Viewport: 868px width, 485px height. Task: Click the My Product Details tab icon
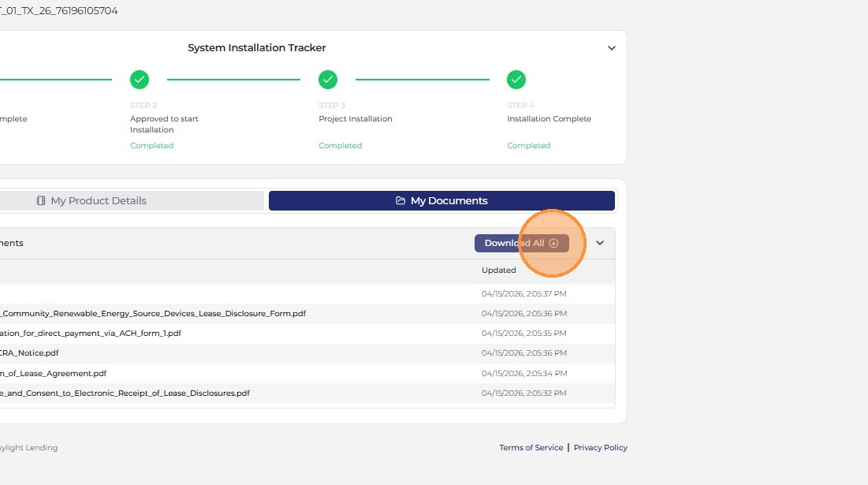(41, 200)
